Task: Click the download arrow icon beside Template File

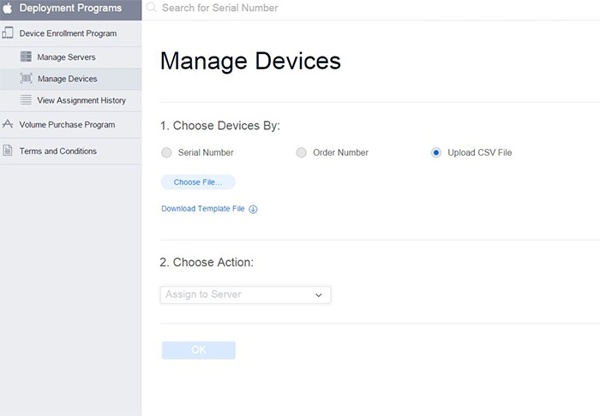Action: 253,209
